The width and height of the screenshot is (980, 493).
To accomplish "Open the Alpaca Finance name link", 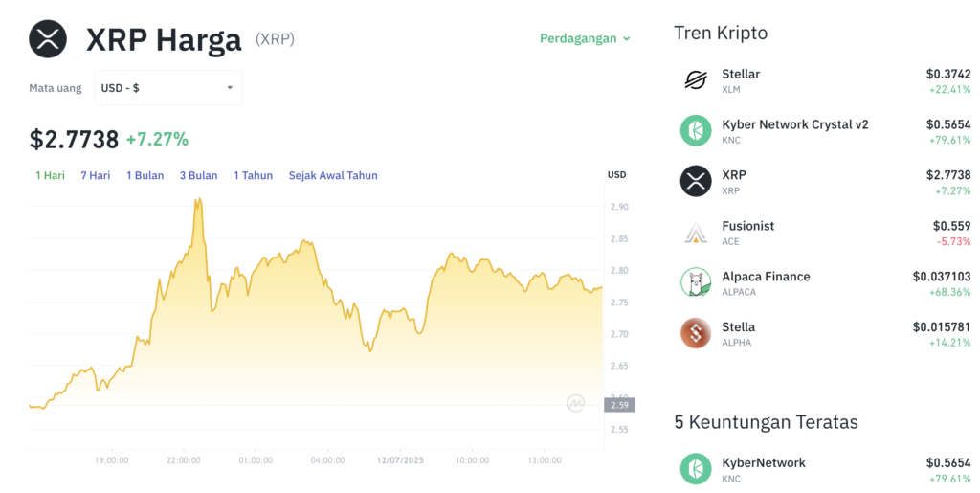I will tap(766, 277).
